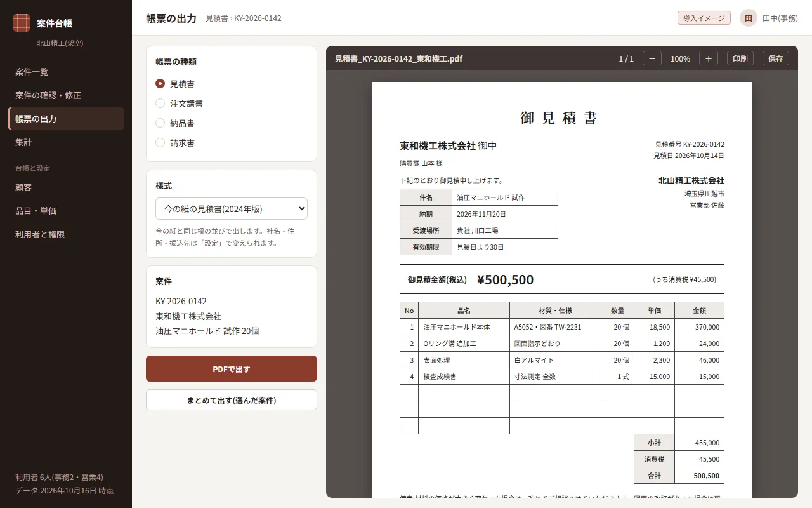Select the 請求書 radio option
812x508 pixels.
[160, 142]
